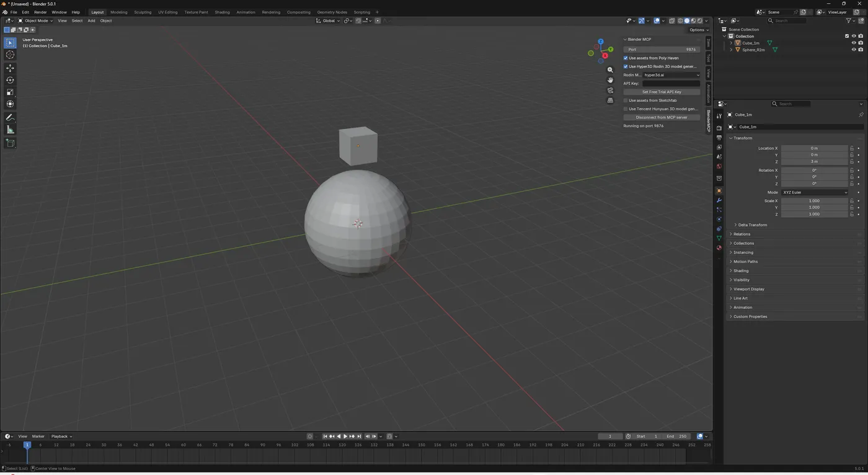
Task: Switch to the Sculpting workspace tab
Action: tap(143, 12)
